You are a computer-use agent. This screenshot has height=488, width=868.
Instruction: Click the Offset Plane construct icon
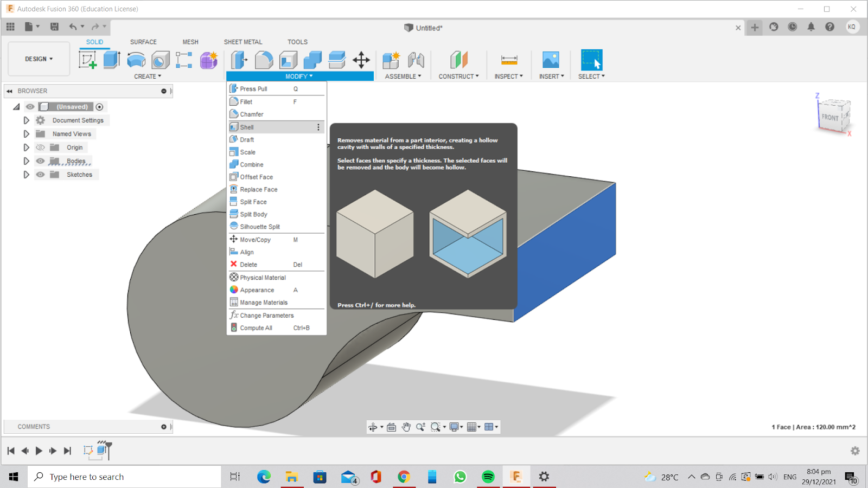(x=459, y=60)
